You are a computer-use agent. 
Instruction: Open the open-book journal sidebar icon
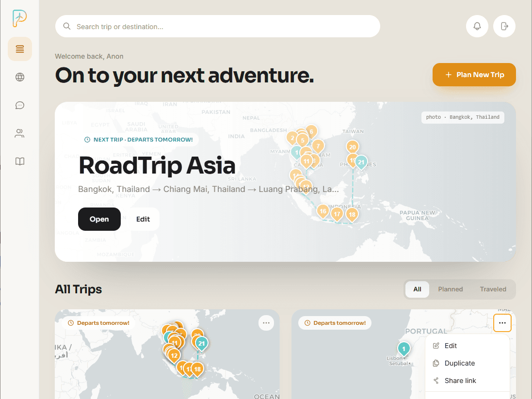[20, 161]
